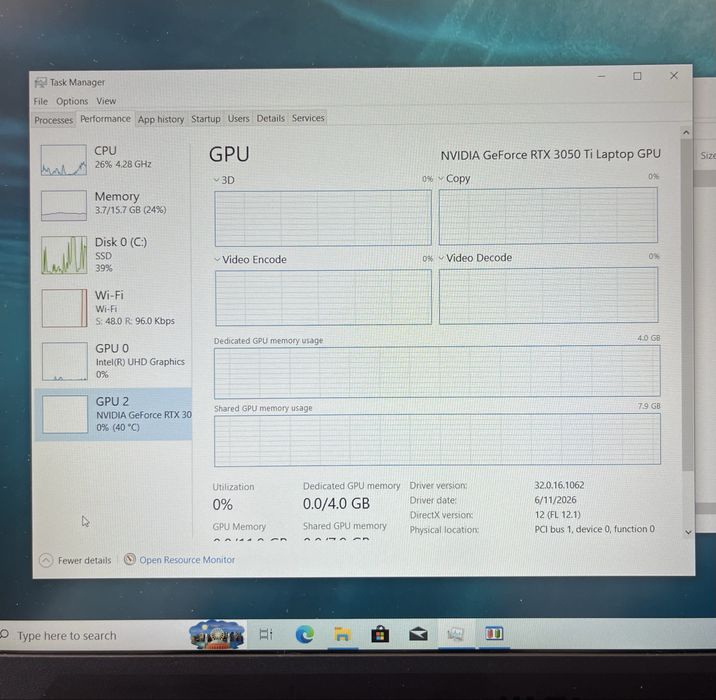Select the Wi-Fi performance item
Screen dimensions: 716x700
(x=113, y=307)
